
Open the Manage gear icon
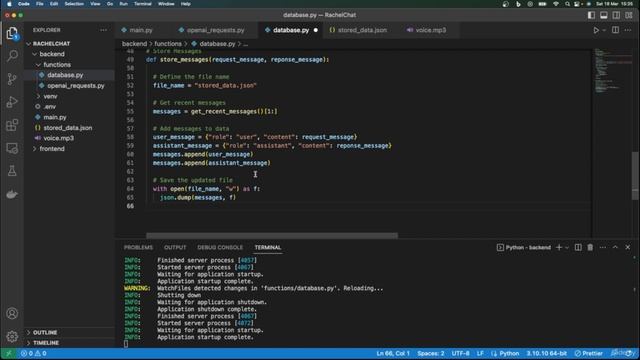pos(12,336)
